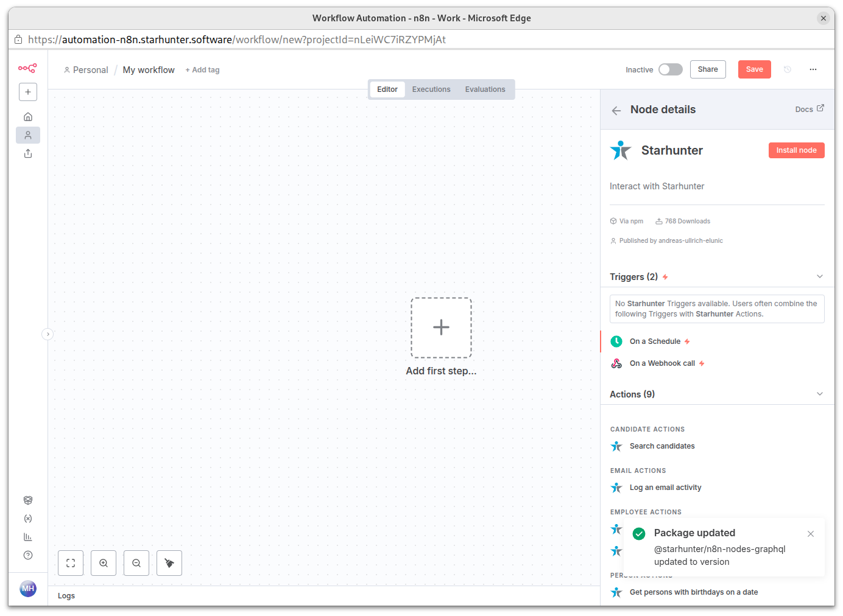Screen dimensions: 843x616
Task: Open the Help question mark icon
Action: click(x=28, y=555)
